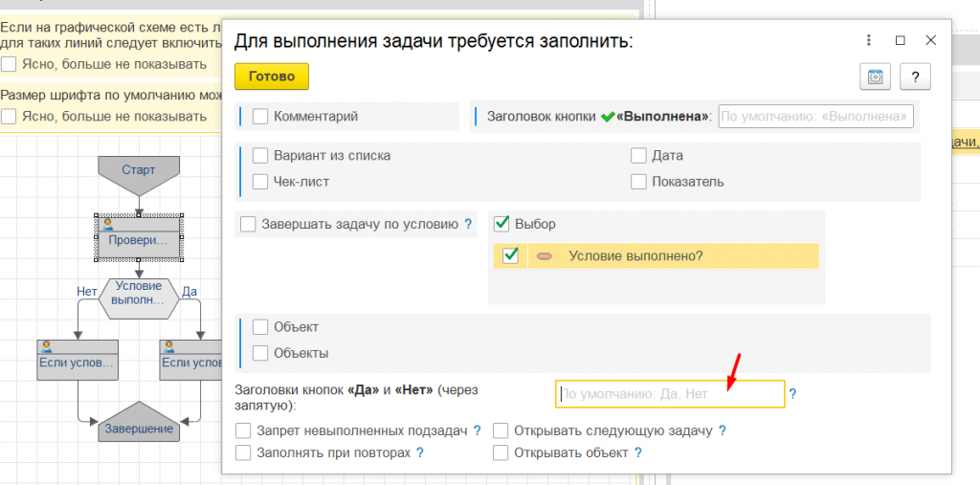Enable the Показатель checkbox

[x=638, y=182]
